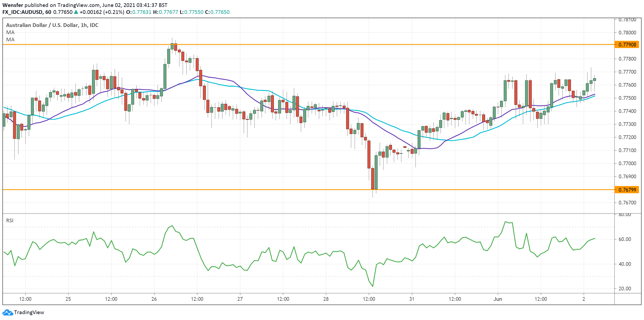
Task: Click the RSI indicator label
Action: click(x=10, y=220)
